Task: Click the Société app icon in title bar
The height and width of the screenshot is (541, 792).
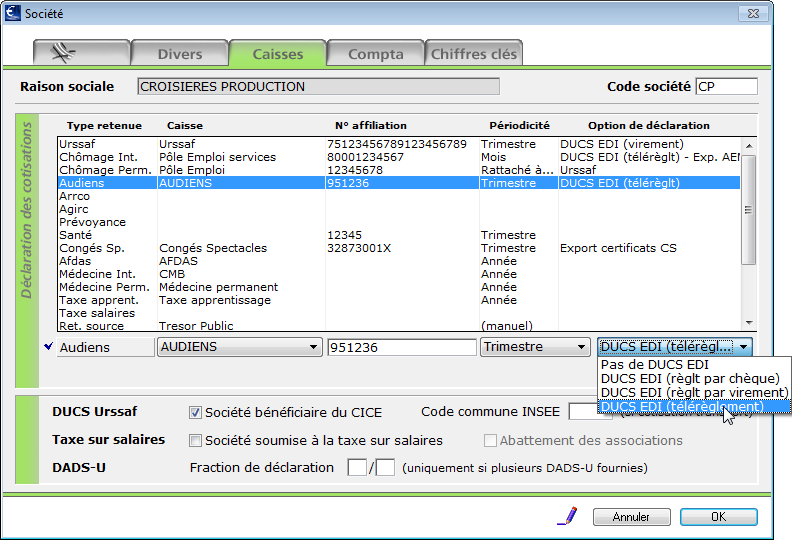Action: tap(13, 13)
